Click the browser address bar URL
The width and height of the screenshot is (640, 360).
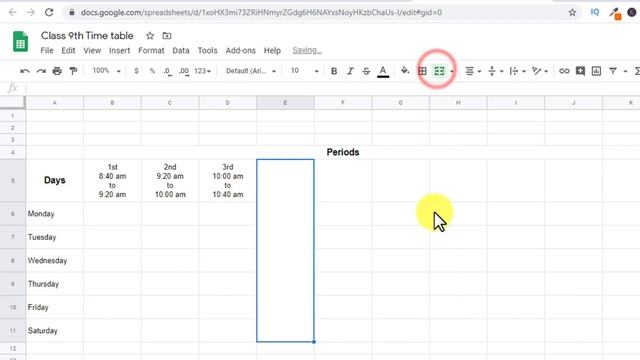(x=261, y=12)
